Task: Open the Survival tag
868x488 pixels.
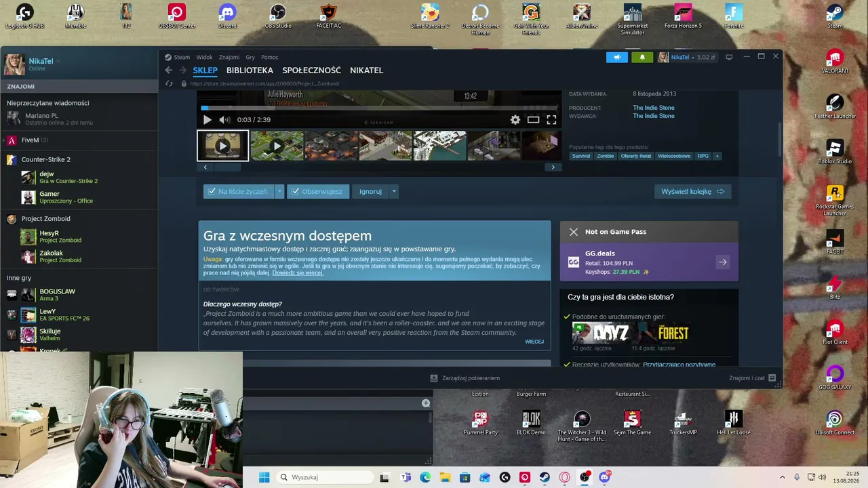Action: pos(581,156)
